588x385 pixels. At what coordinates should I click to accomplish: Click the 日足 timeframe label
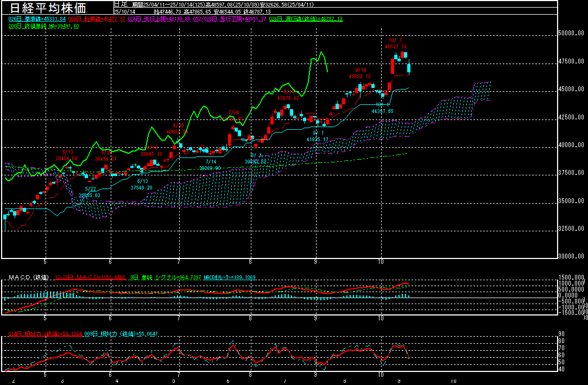120,4
